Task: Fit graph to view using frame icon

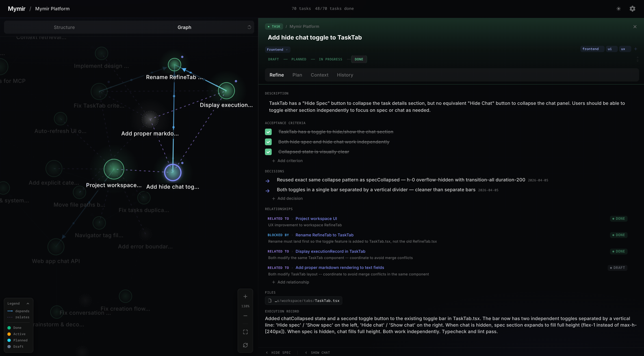Action: [245, 332]
